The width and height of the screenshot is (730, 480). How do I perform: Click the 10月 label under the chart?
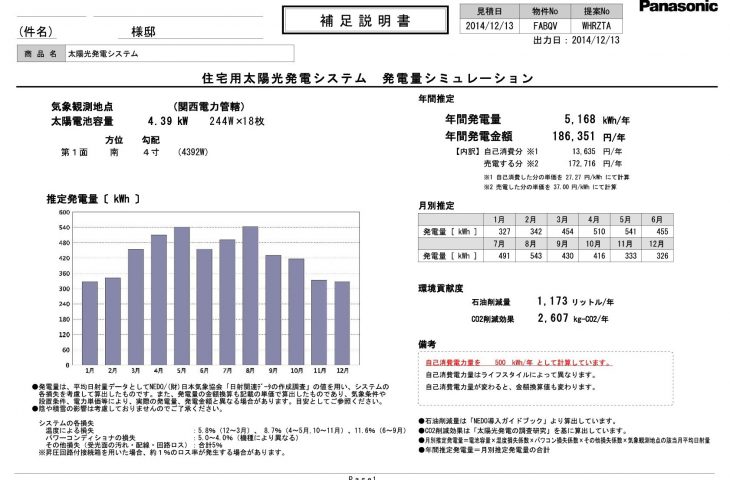pyautogui.click(x=297, y=371)
